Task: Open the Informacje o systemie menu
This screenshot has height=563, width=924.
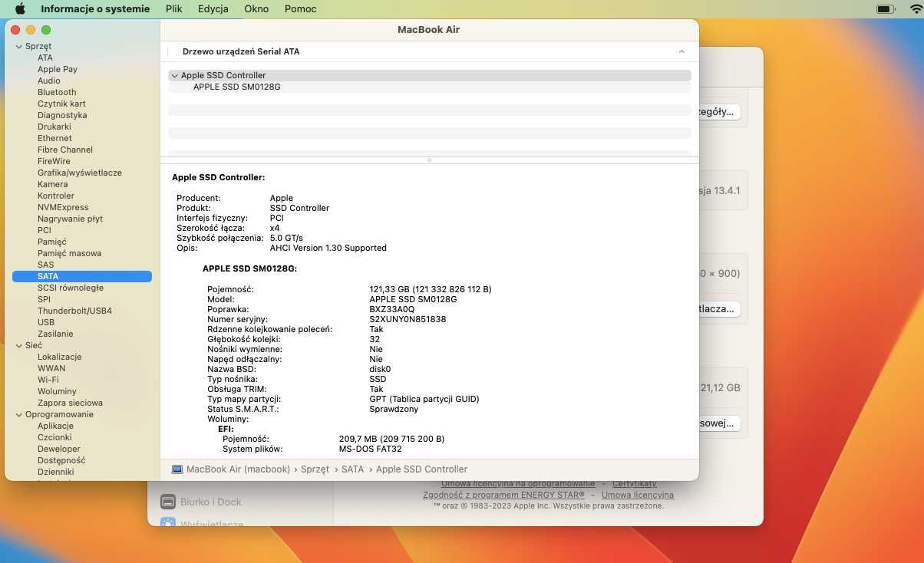Action: coord(95,9)
